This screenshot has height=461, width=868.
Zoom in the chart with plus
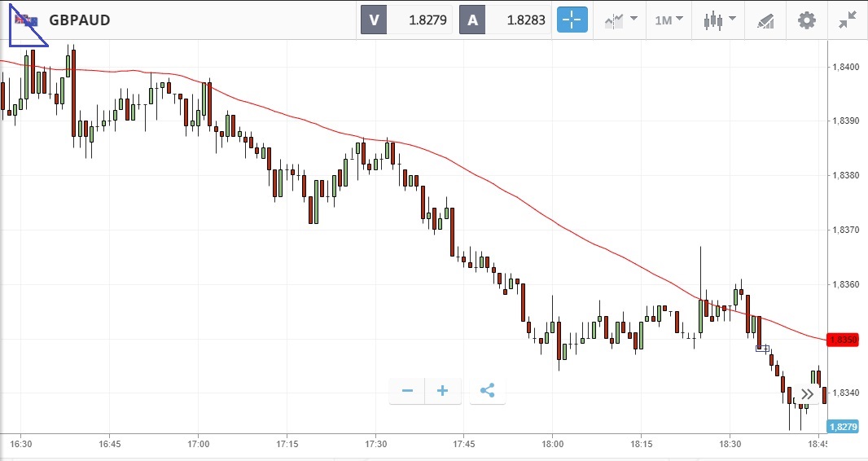pyautogui.click(x=443, y=391)
